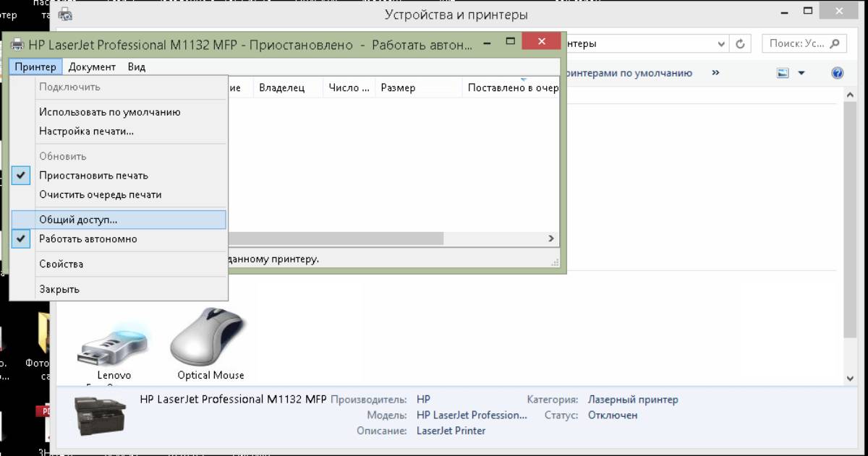868x456 pixels.
Task: Click the Поставлено в очередь column header
Action: pos(511,87)
